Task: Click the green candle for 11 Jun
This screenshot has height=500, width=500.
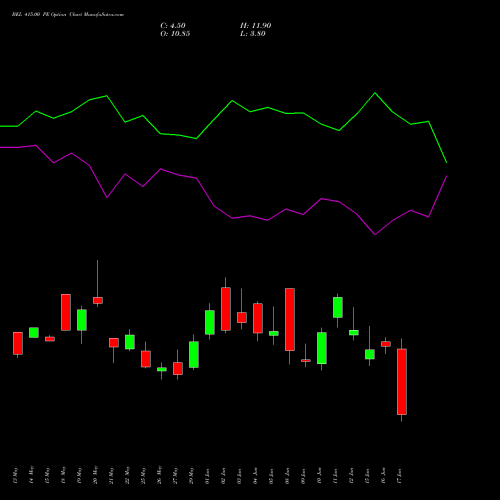Action: point(338,307)
